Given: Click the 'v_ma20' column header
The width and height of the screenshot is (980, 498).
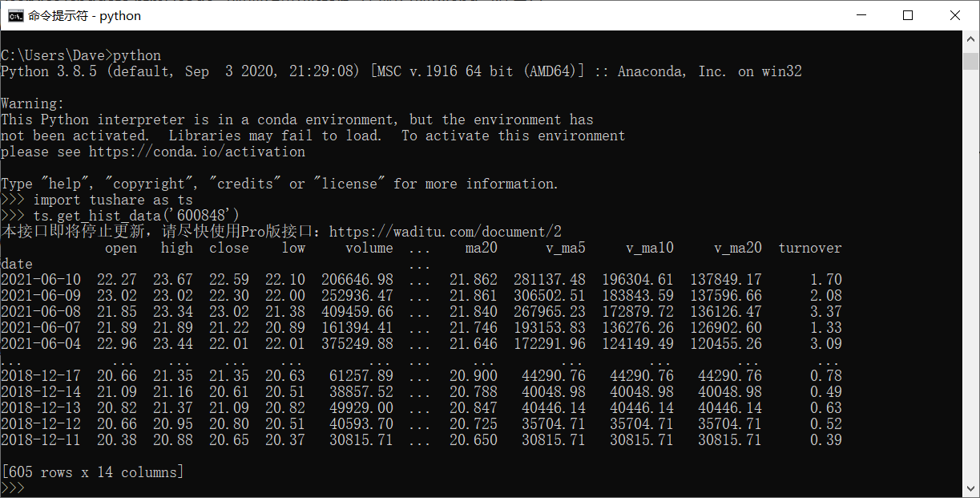Looking at the screenshot, I should point(738,248).
